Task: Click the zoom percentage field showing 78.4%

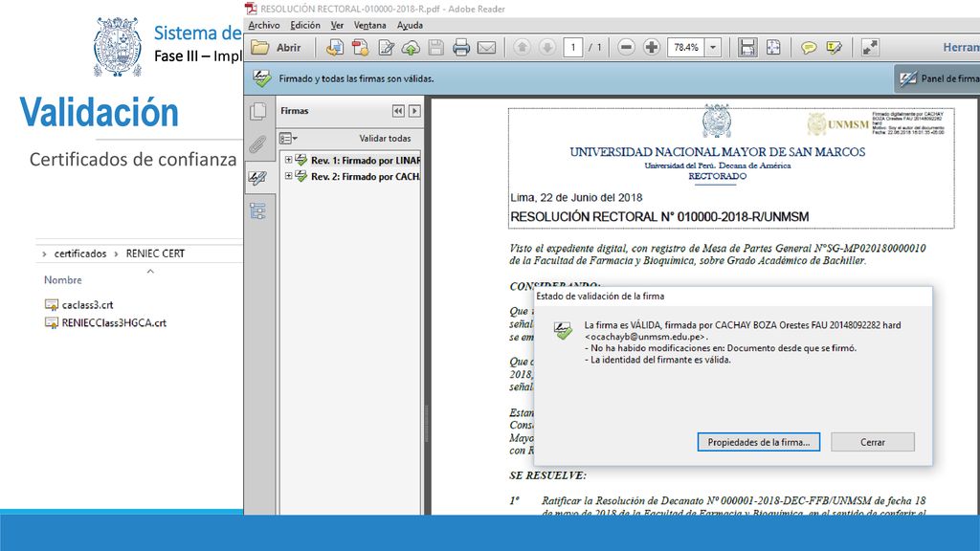Action: 686,48
